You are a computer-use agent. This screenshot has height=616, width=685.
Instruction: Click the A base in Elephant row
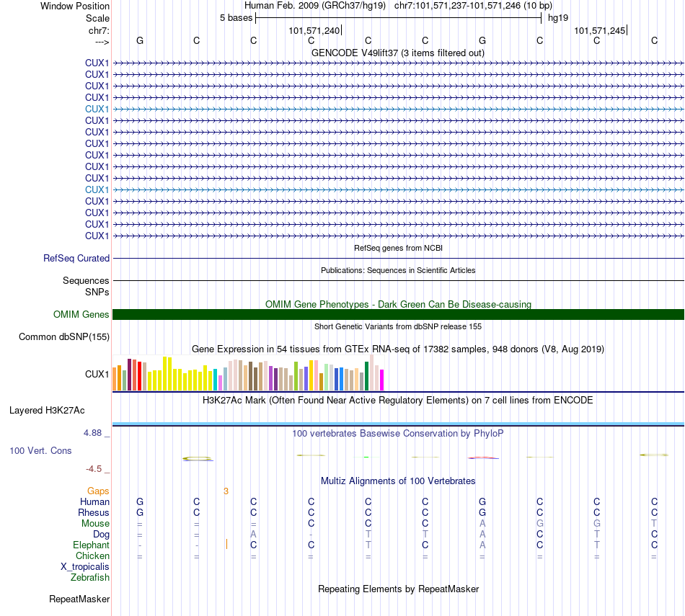[x=482, y=545]
